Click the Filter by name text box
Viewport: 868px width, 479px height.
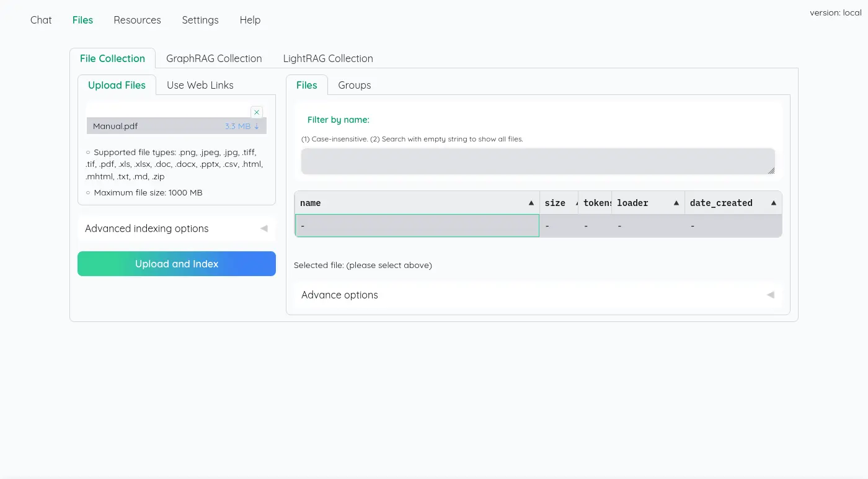(538, 161)
